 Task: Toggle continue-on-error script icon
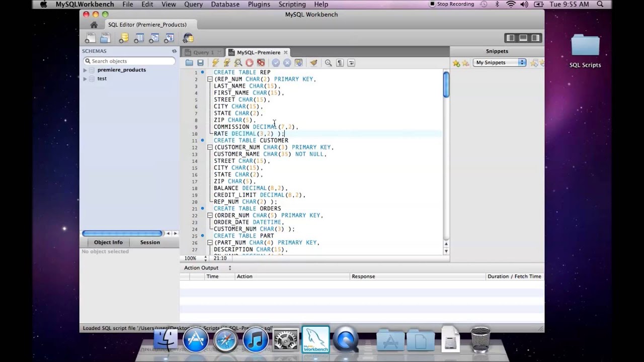click(261, 63)
